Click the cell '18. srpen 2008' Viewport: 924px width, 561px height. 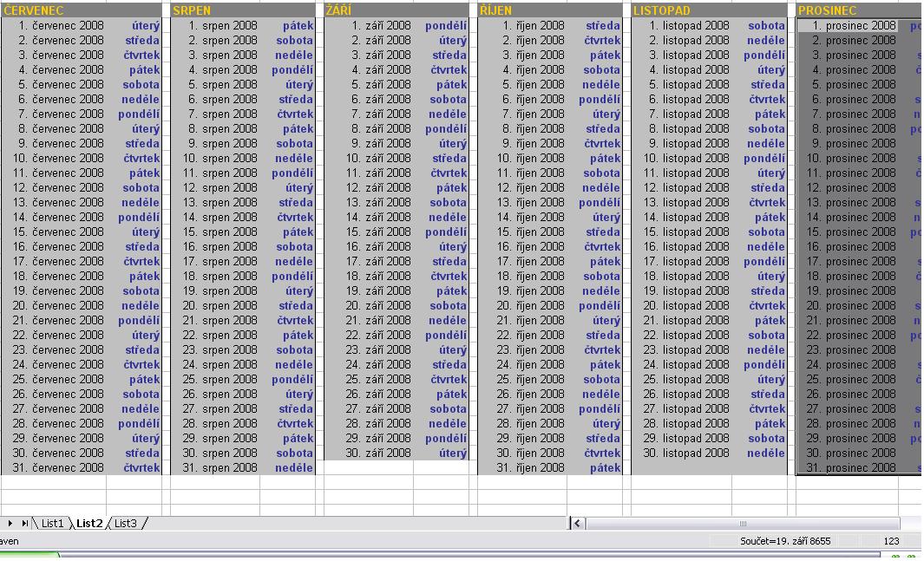[x=215, y=276]
